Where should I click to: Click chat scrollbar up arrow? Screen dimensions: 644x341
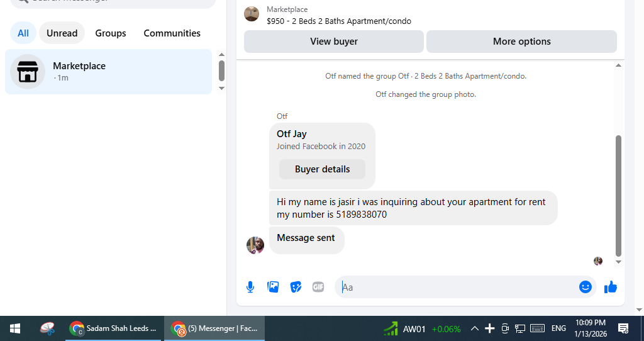(x=619, y=65)
